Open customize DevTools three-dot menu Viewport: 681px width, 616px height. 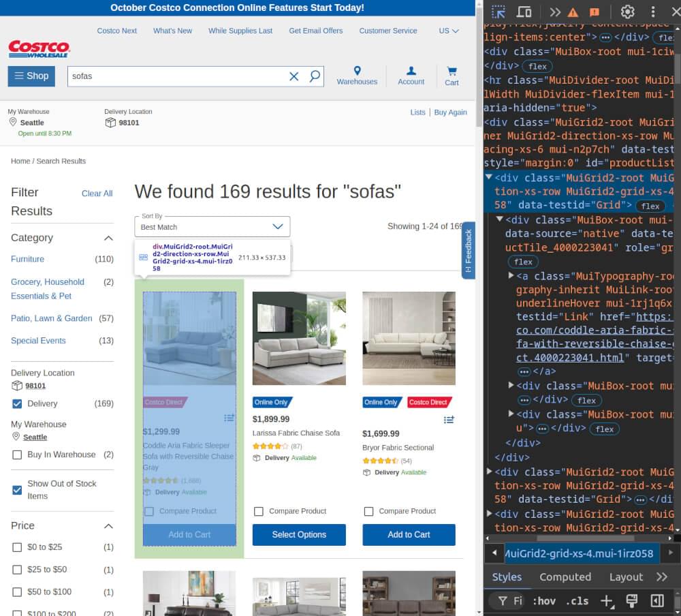[x=653, y=12]
